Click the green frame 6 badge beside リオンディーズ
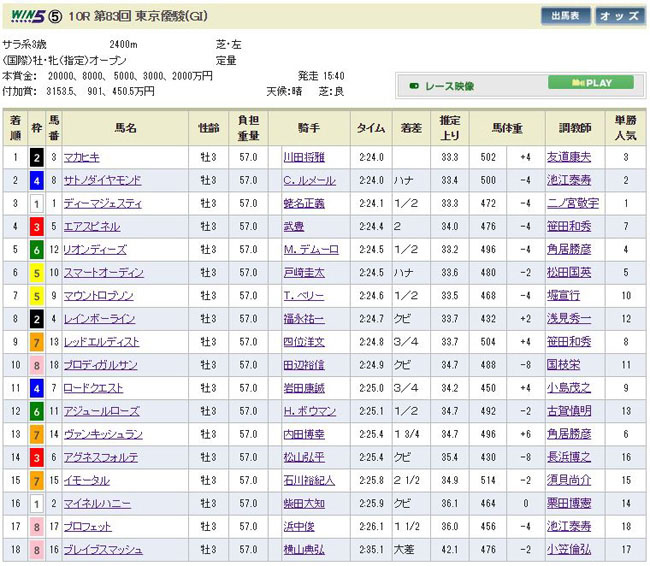 (37, 249)
